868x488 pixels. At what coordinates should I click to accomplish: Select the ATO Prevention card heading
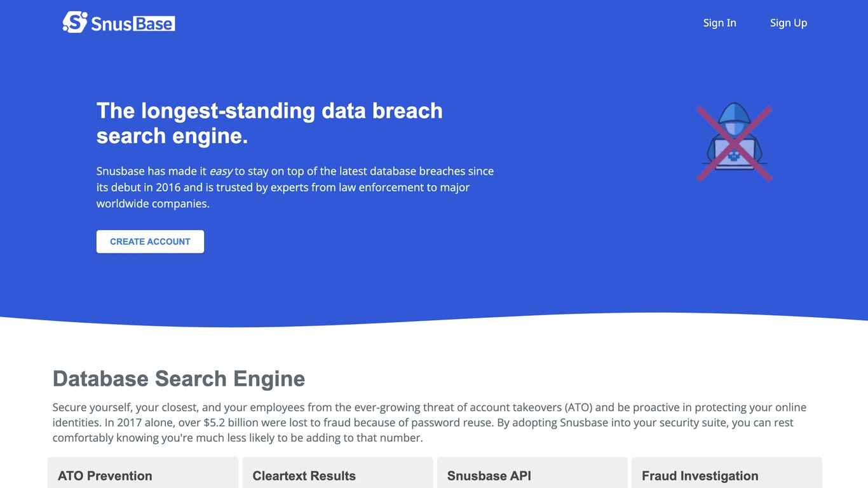tap(105, 476)
